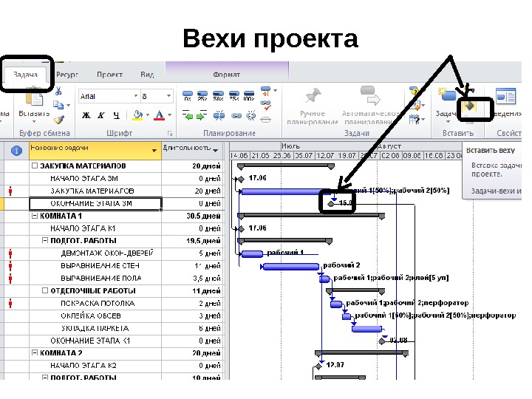The width and height of the screenshot is (532, 399).
Task: Toggle underline (Ч) formatting
Action: 116,115
